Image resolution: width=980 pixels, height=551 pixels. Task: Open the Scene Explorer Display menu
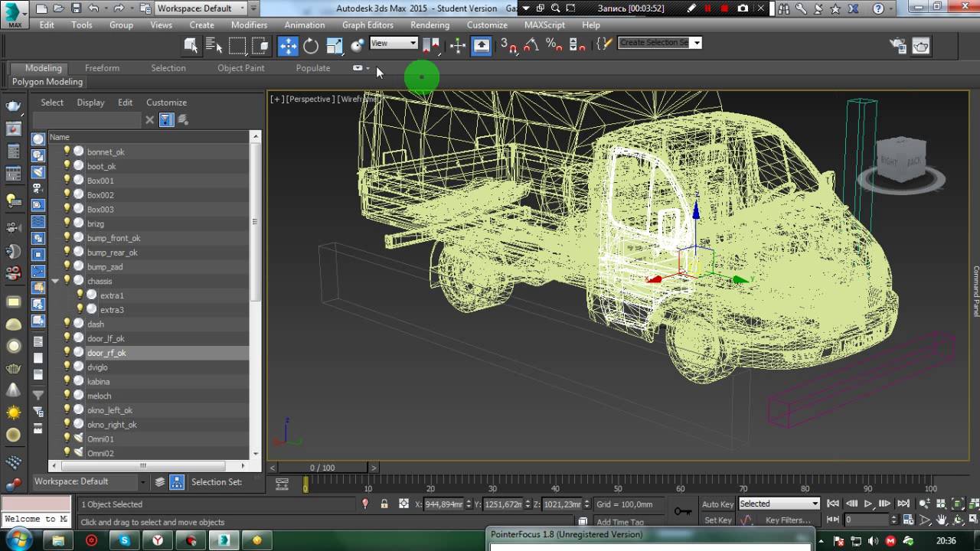90,103
